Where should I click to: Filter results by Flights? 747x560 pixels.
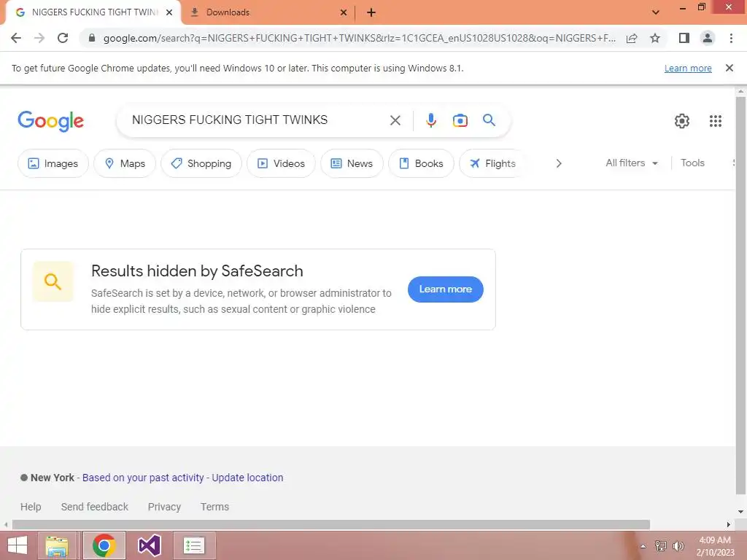pyautogui.click(x=492, y=163)
